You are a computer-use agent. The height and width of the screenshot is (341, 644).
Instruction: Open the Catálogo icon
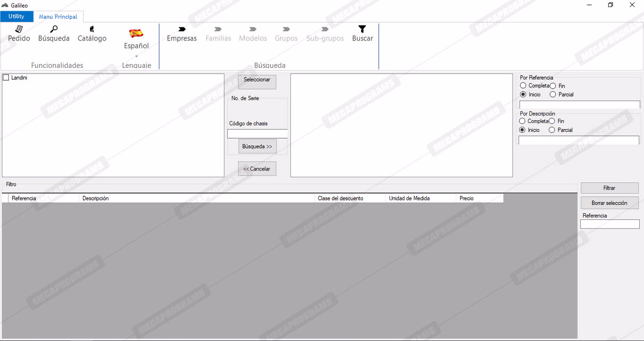point(92,30)
